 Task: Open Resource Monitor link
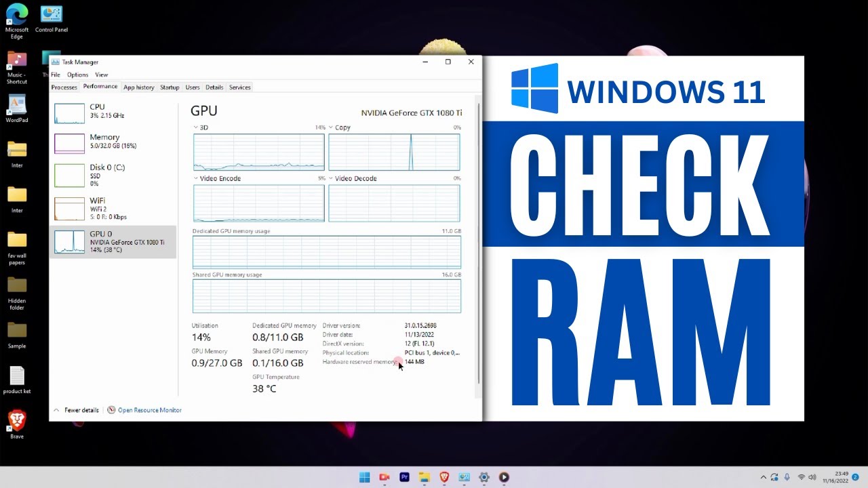click(x=144, y=410)
